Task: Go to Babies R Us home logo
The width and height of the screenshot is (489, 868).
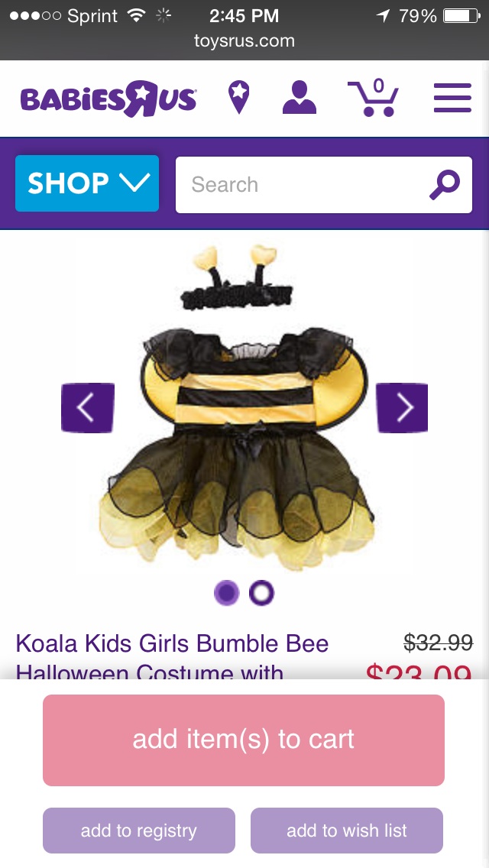Action: [108, 99]
